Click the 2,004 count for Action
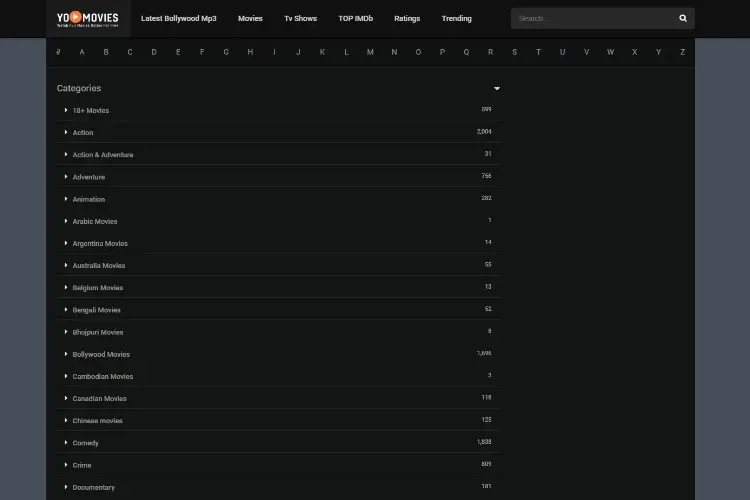 pos(484,132)
